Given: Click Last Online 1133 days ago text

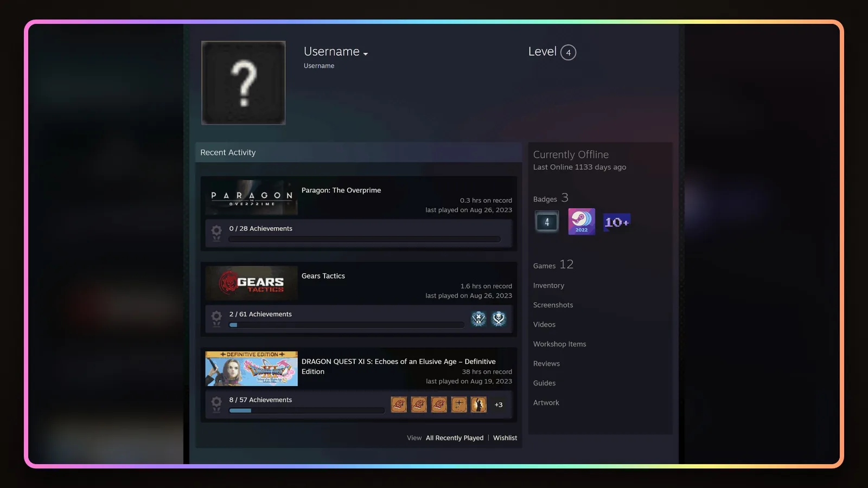Looking at the screenshot, I should (579, 167).
